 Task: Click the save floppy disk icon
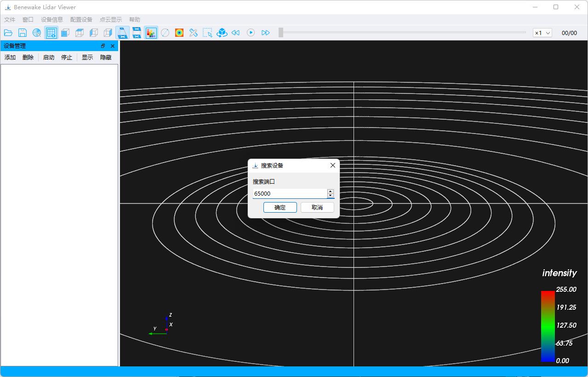(23, 33)
